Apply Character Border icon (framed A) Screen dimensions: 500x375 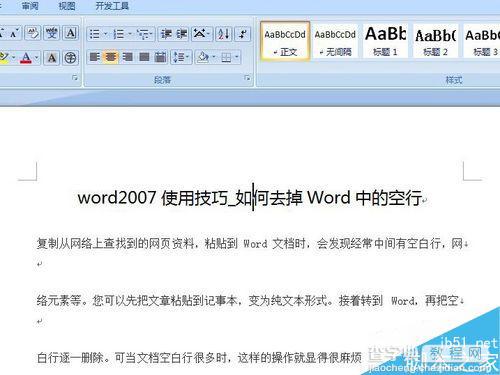click(71, 33)
